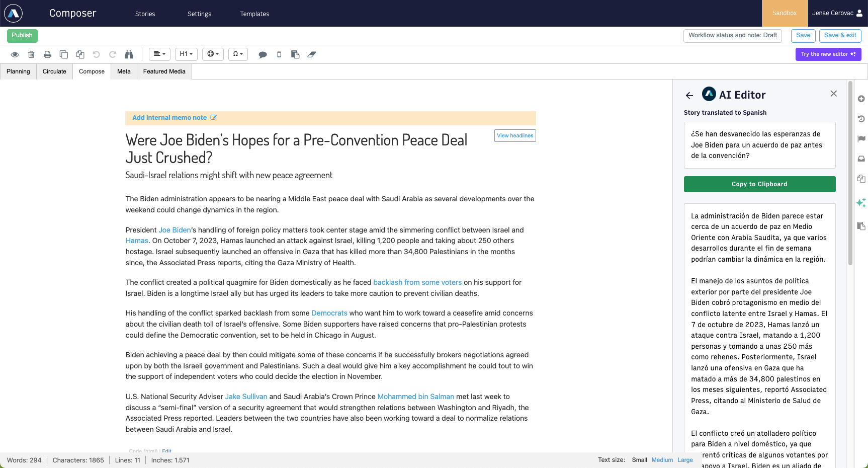Click View headlines button
The height and width of the screenshot is (468, 868).
coord(515,136)
